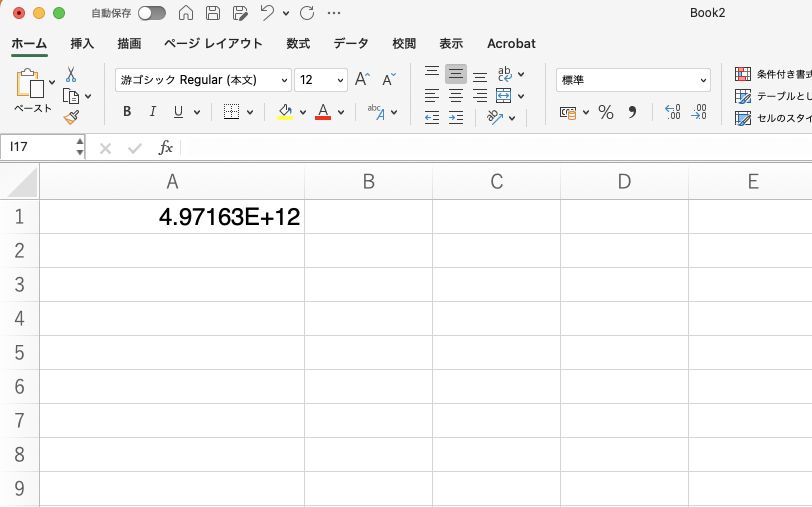Click the Home icon in title bar
This screenshot has height=507, width=812.
[x=186, y=13]
